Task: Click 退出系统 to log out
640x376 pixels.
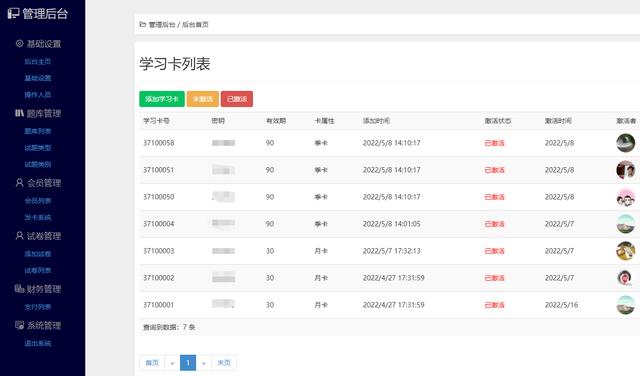Action: tap(38, 343)
